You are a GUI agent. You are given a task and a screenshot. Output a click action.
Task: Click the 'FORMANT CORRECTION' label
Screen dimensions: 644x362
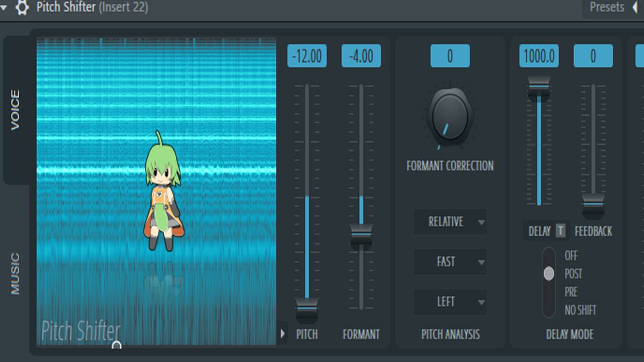click(450, 165)
